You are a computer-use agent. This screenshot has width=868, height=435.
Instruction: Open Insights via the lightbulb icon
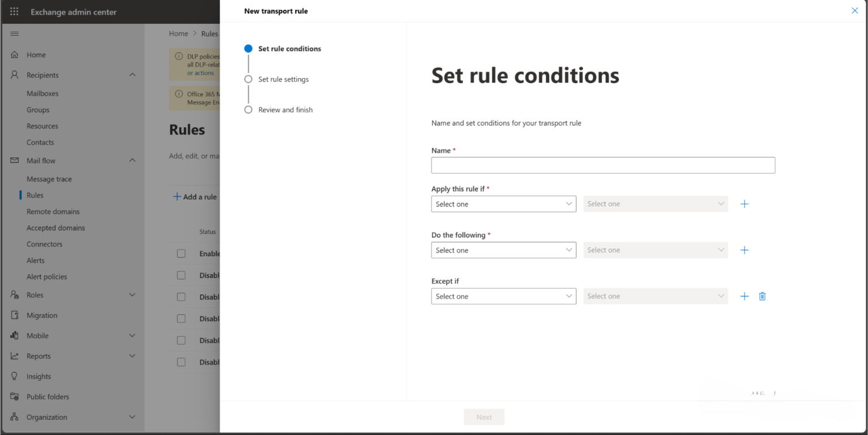coord(14,376)
